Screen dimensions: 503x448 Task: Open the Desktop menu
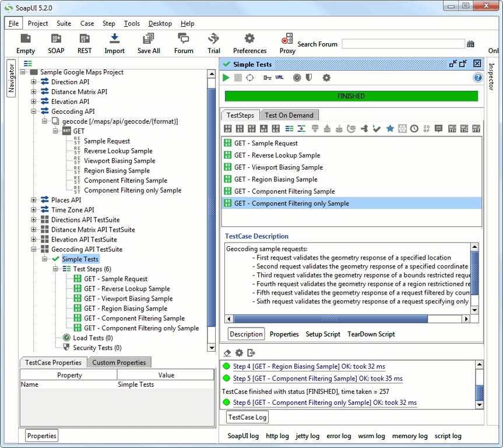[160, 23]
